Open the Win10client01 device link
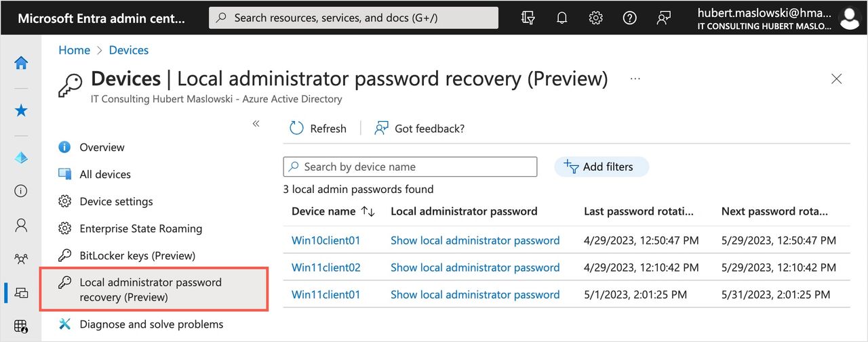Screen dimensions: 868x342 [x=325, y=240]
